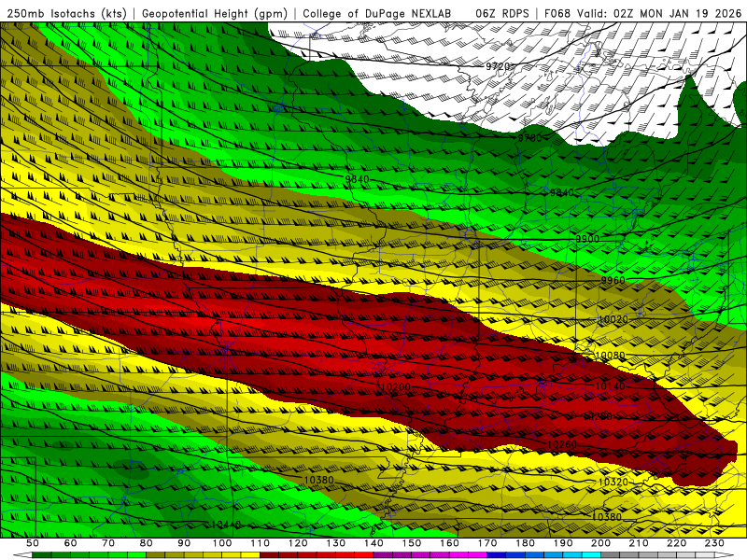The height and width of the screenshot is (560, 747).
Task: Click the 10320 height contour label
Action: click(x=613, y=482)
